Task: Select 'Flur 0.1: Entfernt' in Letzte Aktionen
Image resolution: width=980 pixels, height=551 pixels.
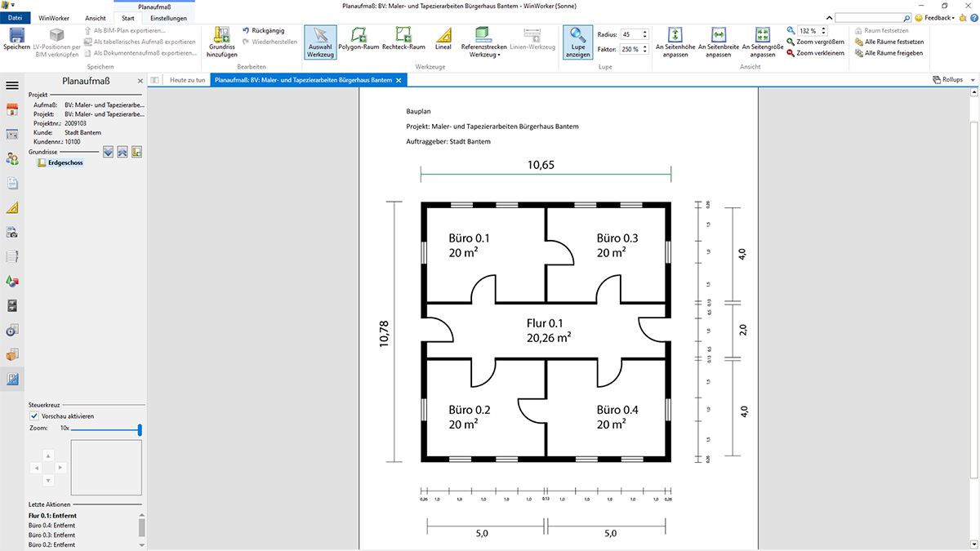Action: [x=51, y=516]
